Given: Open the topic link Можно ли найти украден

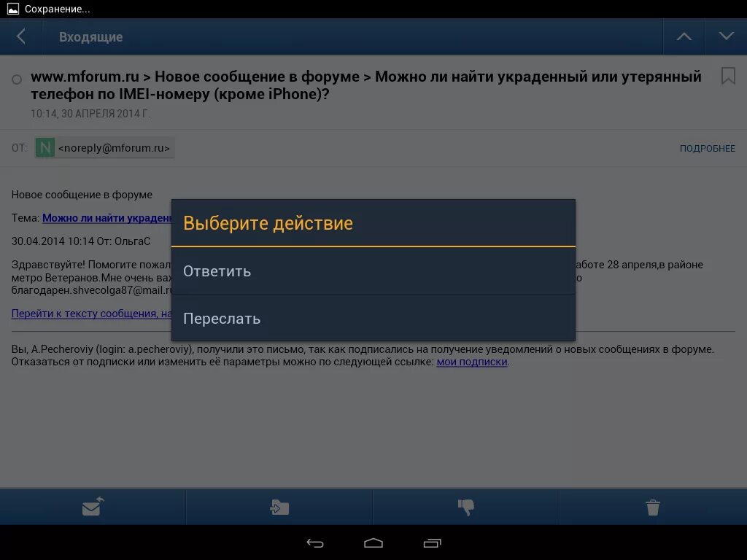Looking at the screenshot, I should [x=107, y=218].
